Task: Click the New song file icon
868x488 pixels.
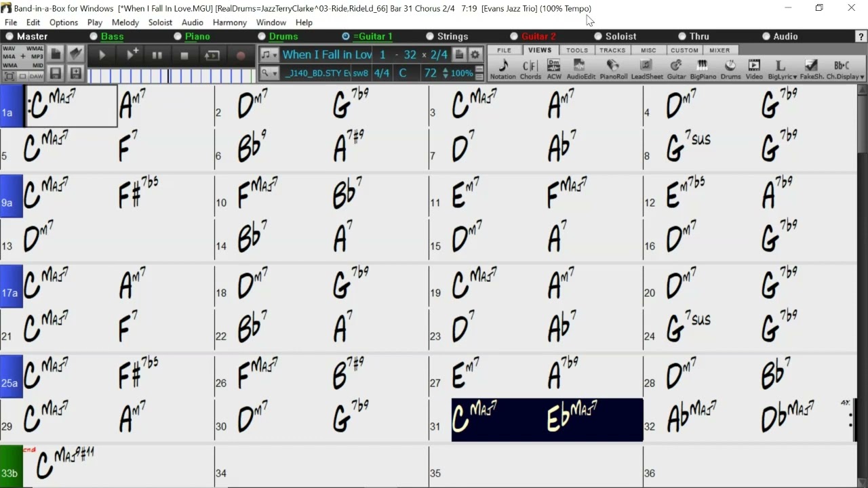Action: (x=56, y=54)
